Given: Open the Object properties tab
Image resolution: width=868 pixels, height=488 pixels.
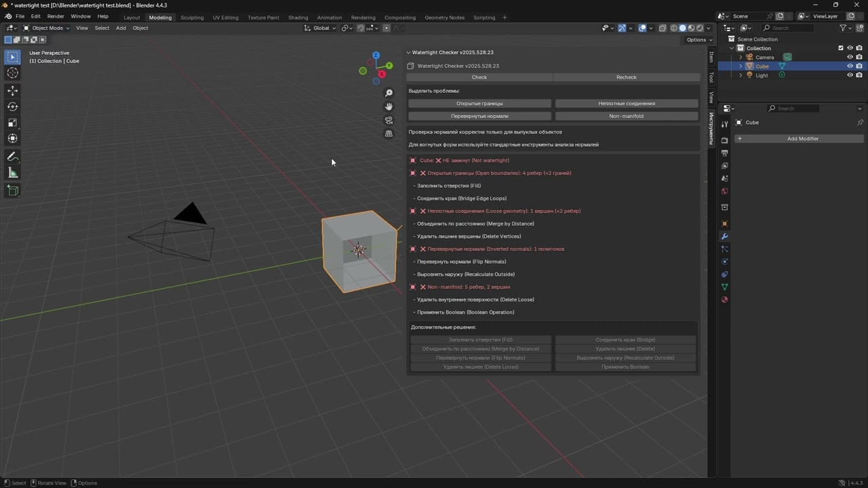Looking at the screenshot, I should [x=724, y=224].
